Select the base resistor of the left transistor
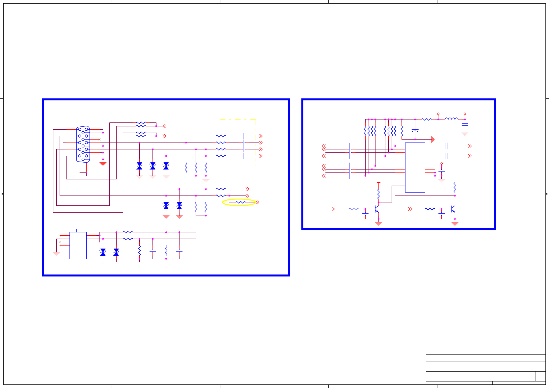Image resolution: width=555 pixels, height=392 pixels. 353,209
